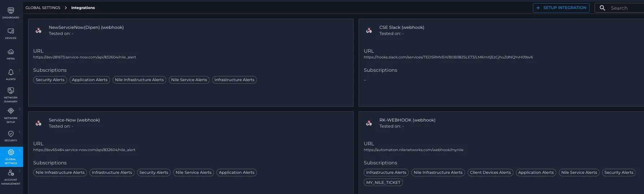Click Infrastructure Alerts tag in RK-WEBHOOK card

[386, 172]
